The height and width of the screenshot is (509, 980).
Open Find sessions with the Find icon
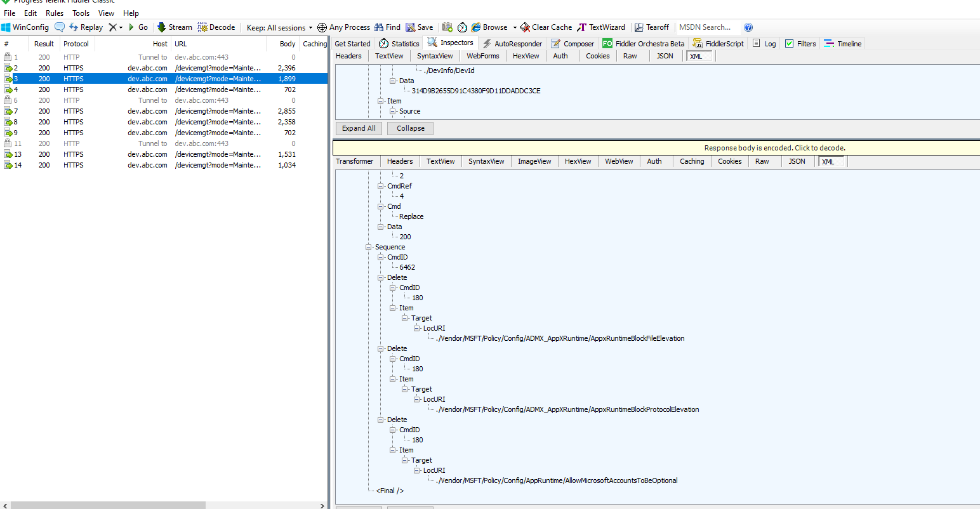(387, 27)
